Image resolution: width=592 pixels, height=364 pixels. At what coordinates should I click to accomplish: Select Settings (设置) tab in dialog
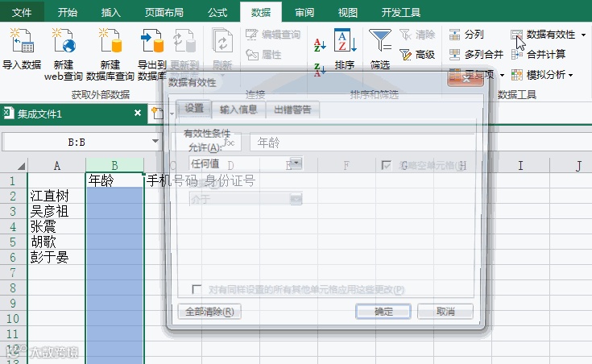tap(194, 109)
